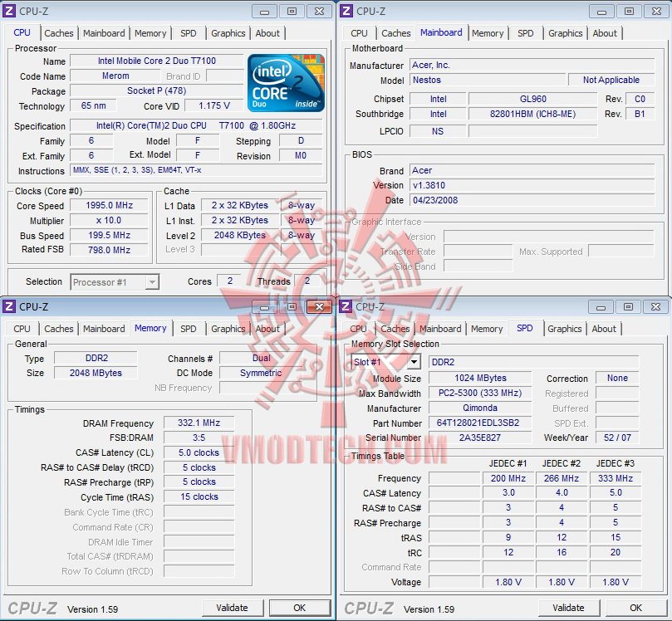Click CPU-Z logo icon in Mainboard window title bar

tap(346, 11)
